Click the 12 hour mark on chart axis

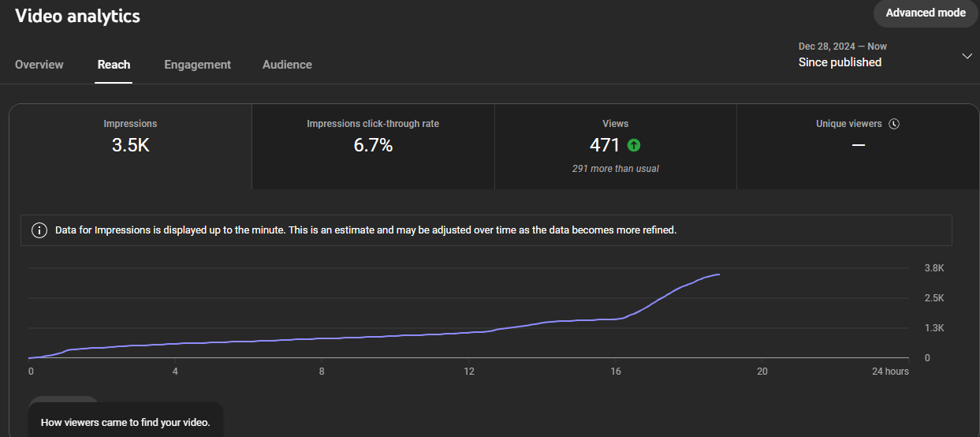[x=469, y=371]
